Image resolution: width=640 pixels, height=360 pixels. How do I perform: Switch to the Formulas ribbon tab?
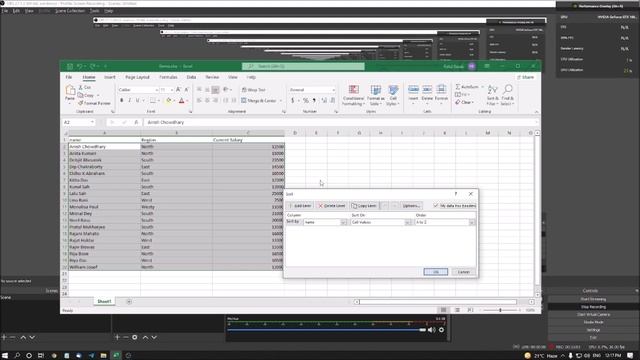(x=168, y=77)
